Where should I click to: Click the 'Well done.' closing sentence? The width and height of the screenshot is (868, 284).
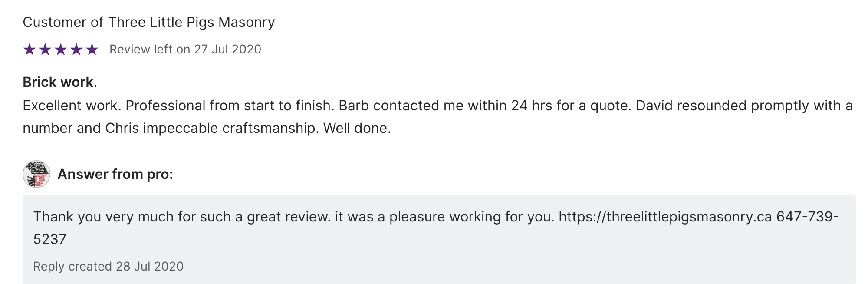pos(357,128)
